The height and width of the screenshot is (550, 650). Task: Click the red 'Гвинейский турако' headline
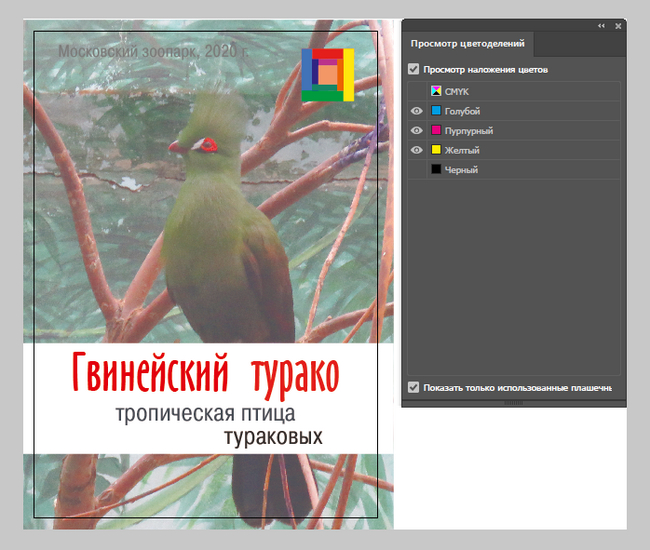(x=205, y=374)
